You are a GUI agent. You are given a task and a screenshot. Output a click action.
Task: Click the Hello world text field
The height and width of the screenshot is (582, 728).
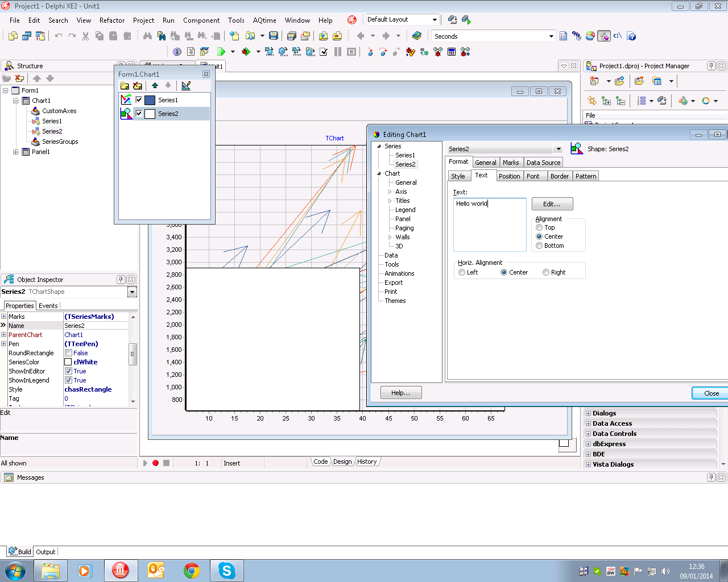click(x=490, y=225)
